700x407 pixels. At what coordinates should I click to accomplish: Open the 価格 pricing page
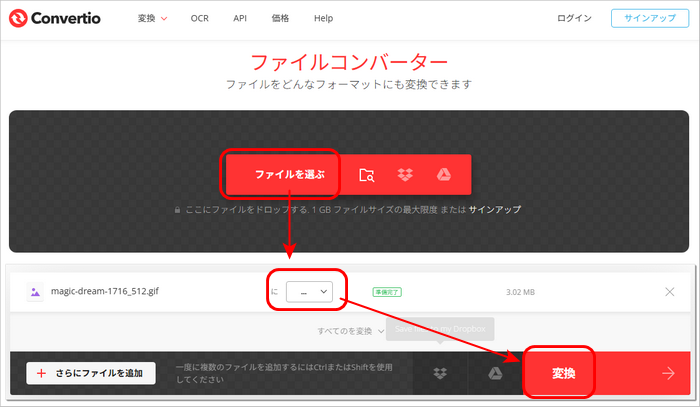pyautogui.click(x=280, y=18)
